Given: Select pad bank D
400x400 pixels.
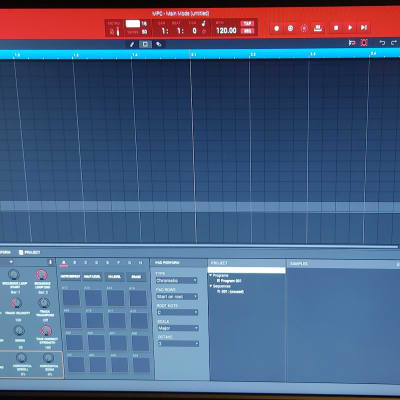Looking at the screenshot, I should tap(96, 263).
